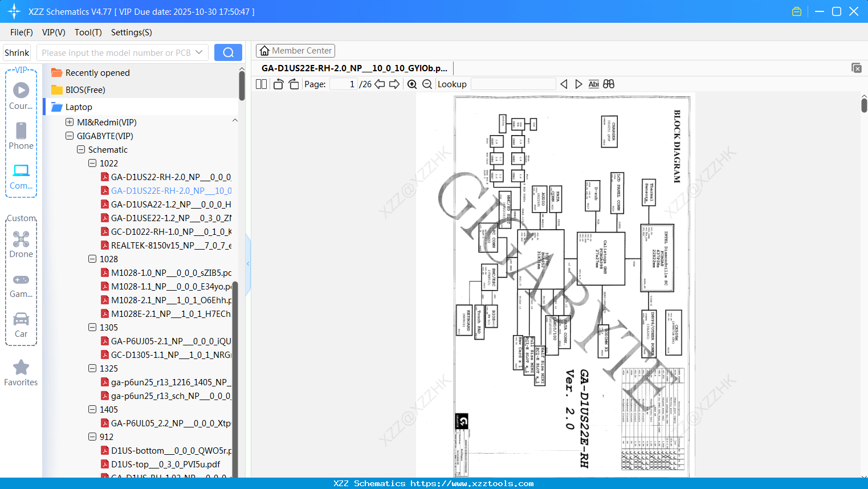This screenshot has height=489, width=868.
Task: Select the GA-D1US22E-RH-2.0 document tab
Action: (x=354, y=68)
